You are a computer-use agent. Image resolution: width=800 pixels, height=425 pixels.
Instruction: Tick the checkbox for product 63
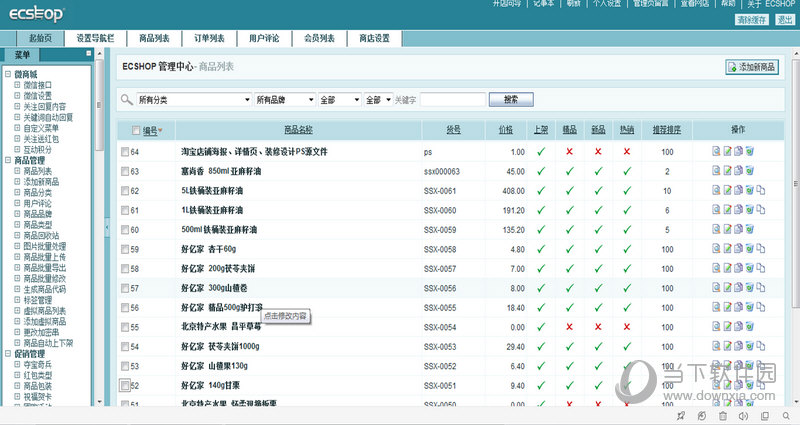tap(125, 171)
